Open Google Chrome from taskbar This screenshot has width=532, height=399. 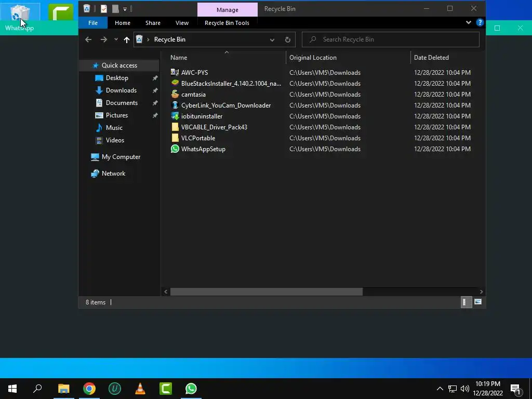pyautogui.click(x=89, y=389)
